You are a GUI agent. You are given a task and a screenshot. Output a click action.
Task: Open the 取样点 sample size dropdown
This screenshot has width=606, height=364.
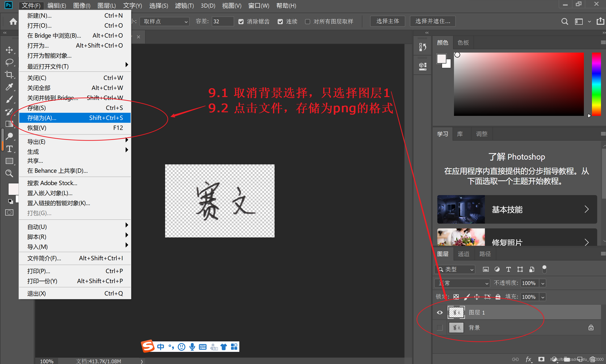(164, 22)
